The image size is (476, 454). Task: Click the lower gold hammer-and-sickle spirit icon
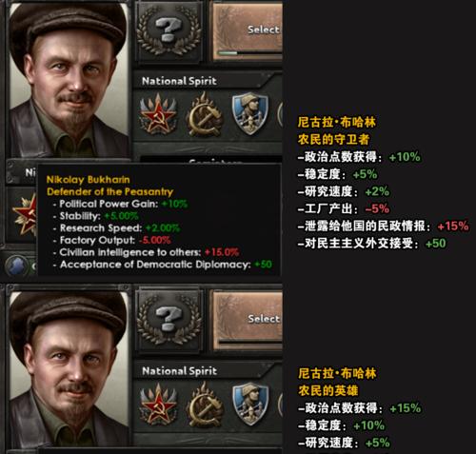click(x=205, y=405)
